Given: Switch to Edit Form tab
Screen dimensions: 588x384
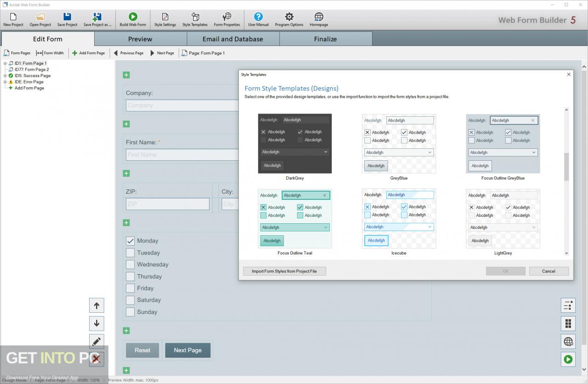Looking at the screenshot, I should (48, 39).
